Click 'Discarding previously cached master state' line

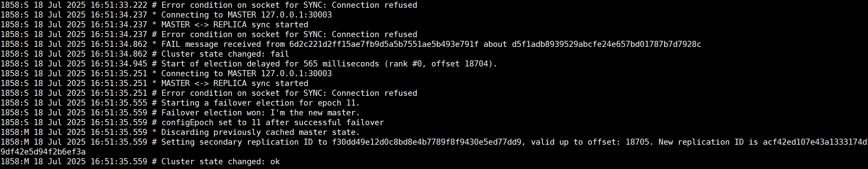pos(180,132)
